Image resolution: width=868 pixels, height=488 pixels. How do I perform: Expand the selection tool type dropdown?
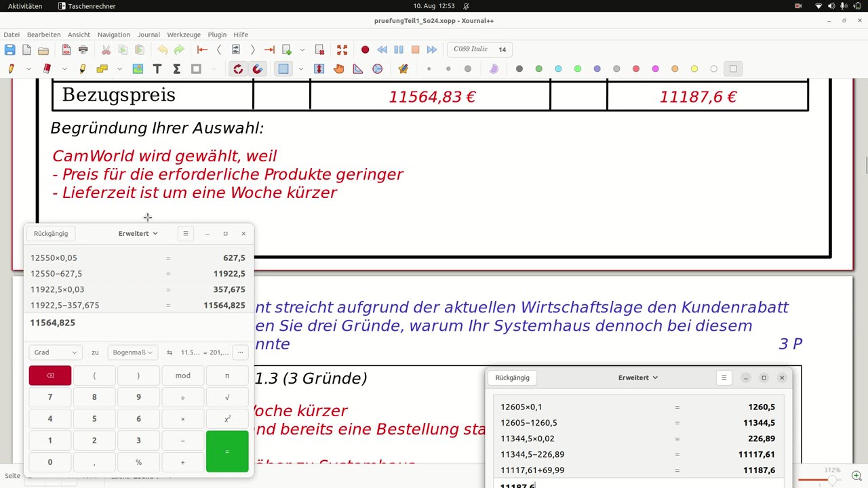pos(300,68)
